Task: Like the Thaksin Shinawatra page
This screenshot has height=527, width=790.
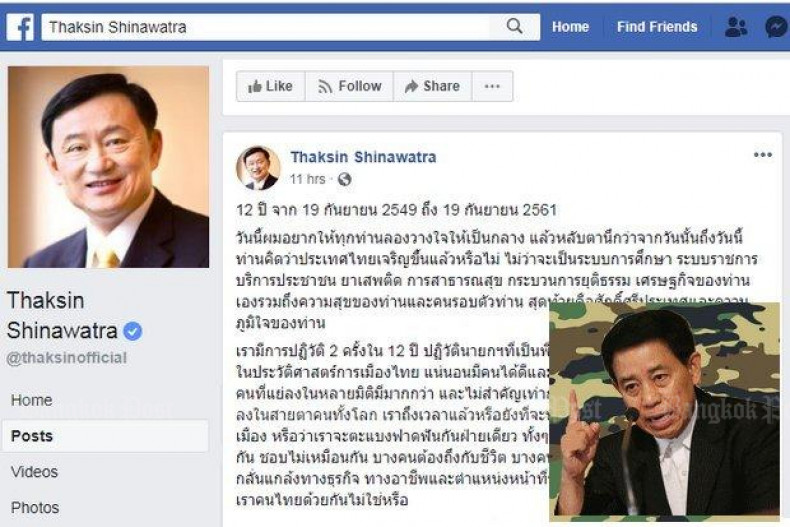Action: [x=271, y=86]
